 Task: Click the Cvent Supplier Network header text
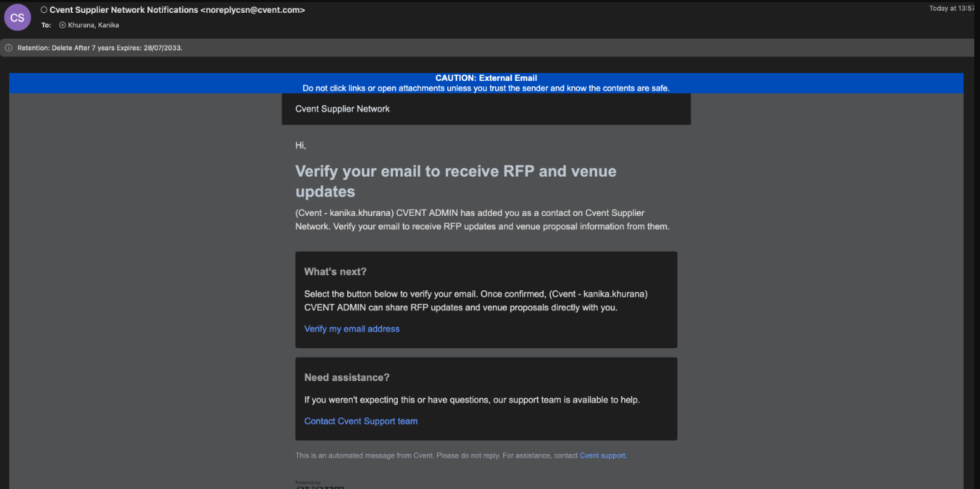coord(343,109)
